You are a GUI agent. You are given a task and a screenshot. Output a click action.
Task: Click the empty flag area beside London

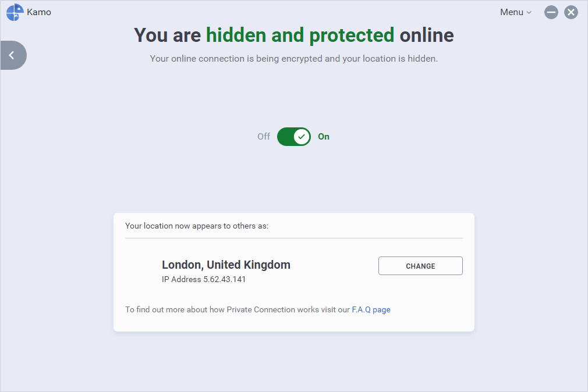[142, 271]
